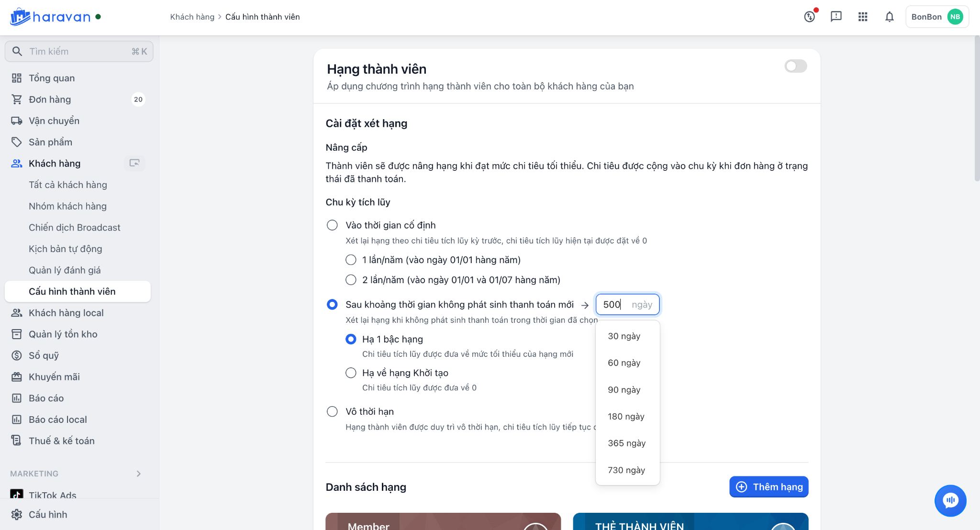Click the Sổ quỹ dollar icon

pyautogui.click(x=17, y=355)
